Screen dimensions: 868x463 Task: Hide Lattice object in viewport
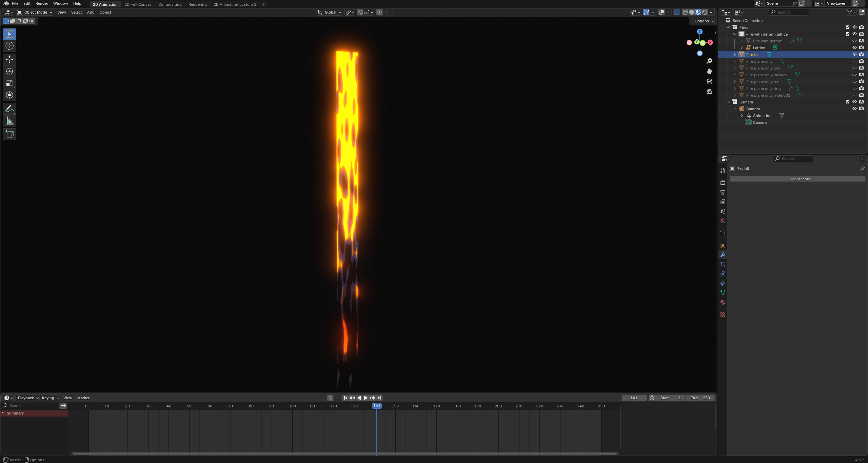tap(854, 47)
